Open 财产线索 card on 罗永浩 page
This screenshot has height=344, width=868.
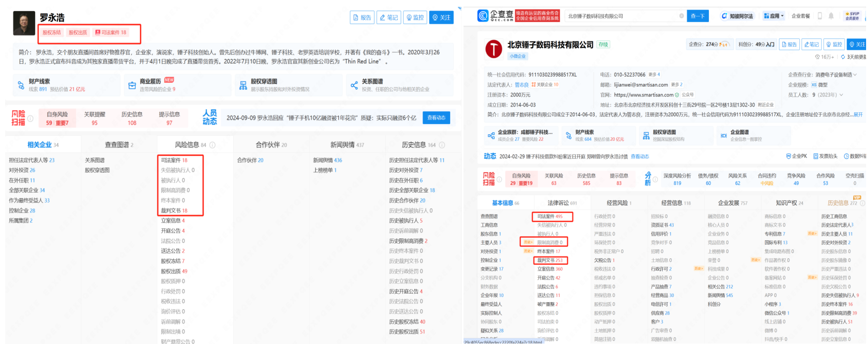tap(67, 85)
